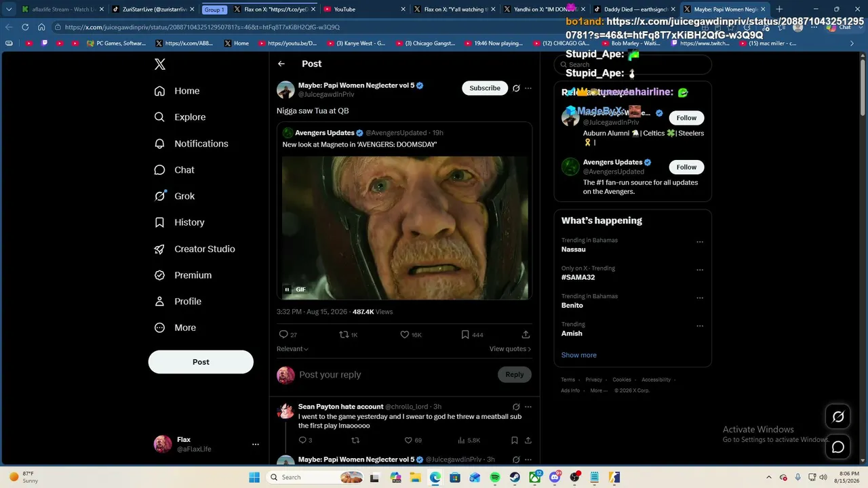Open the Relevant reply sort dropdown
This screenshot has width=868, height=488.
(x=292, y=349)
